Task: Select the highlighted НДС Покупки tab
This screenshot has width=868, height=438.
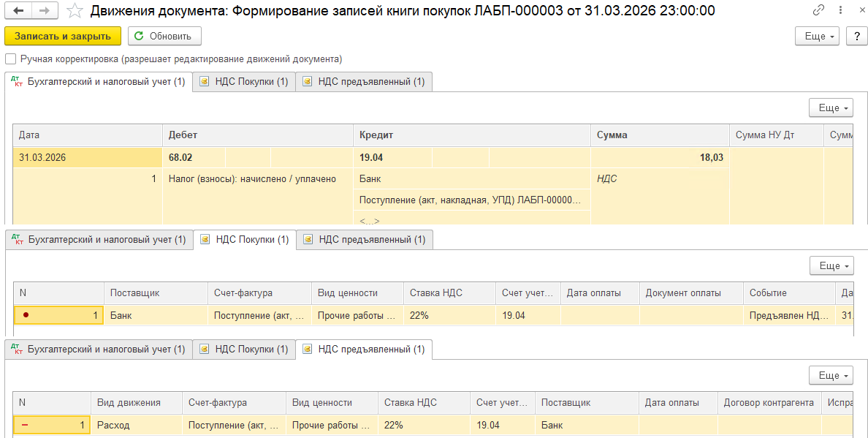Action: click(245, 240)
